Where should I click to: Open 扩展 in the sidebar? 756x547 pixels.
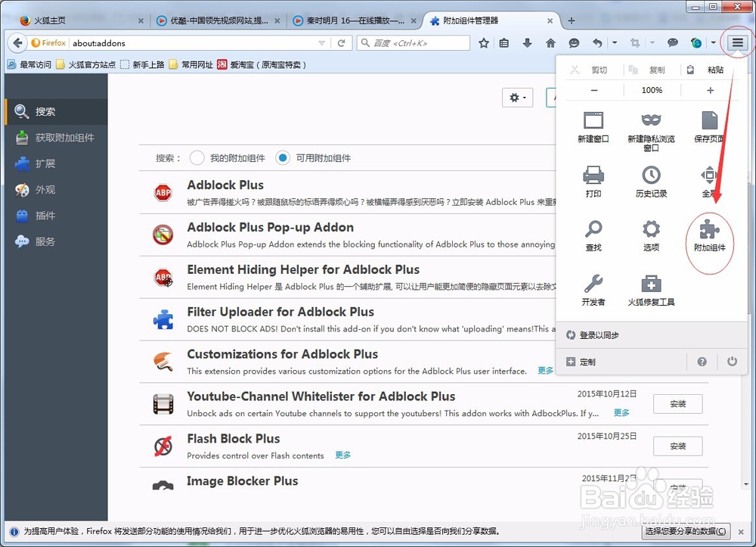57,164
